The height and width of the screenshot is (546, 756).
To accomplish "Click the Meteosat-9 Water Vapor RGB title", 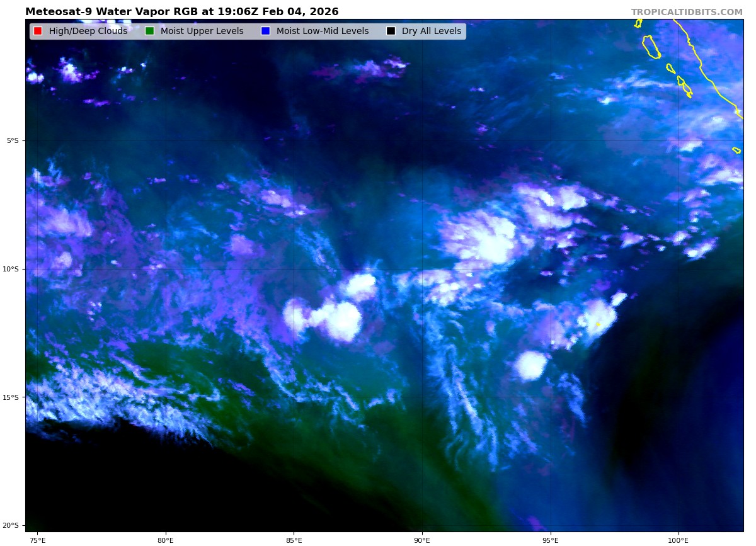I will point(181,12).
